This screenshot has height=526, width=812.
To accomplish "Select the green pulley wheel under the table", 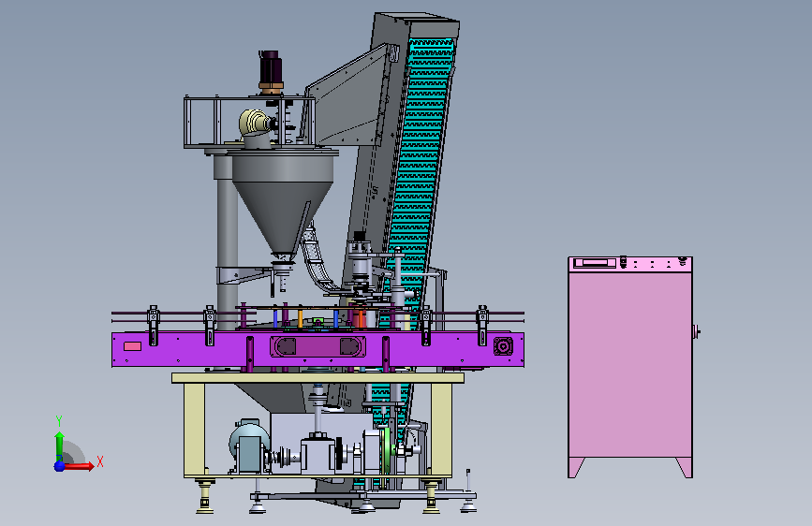I will 385,449.
